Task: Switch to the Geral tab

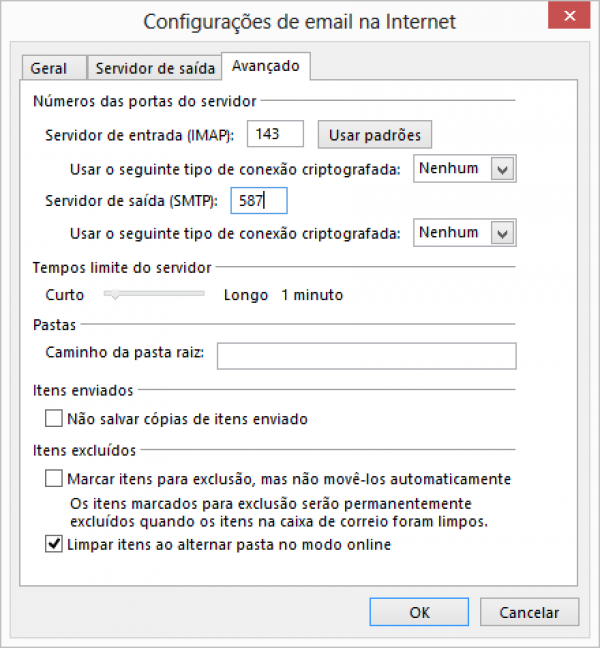Action: tap(49, 68)
